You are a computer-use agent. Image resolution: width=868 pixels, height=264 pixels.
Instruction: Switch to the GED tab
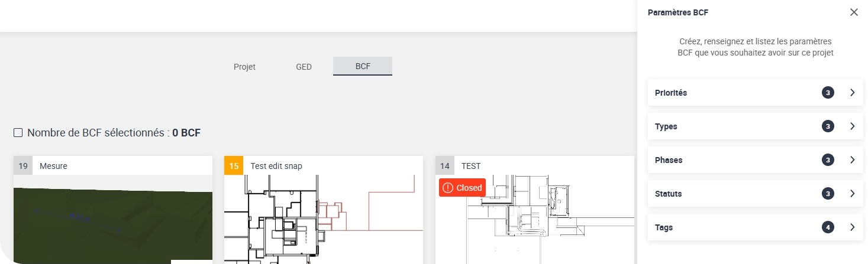(304, 67)
